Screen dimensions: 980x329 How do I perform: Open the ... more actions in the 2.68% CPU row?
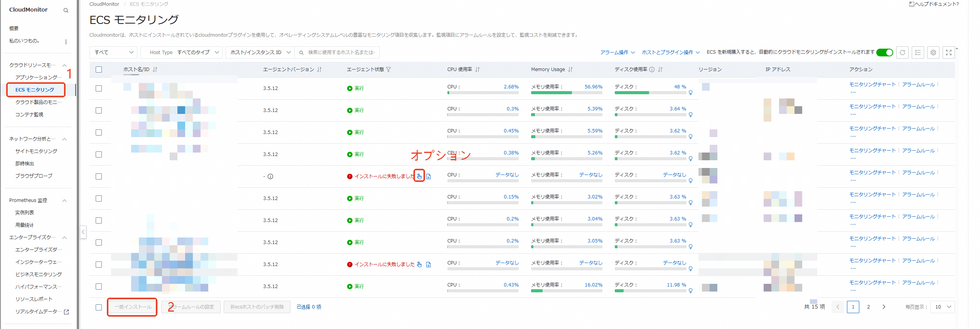[x=853, y=92]
